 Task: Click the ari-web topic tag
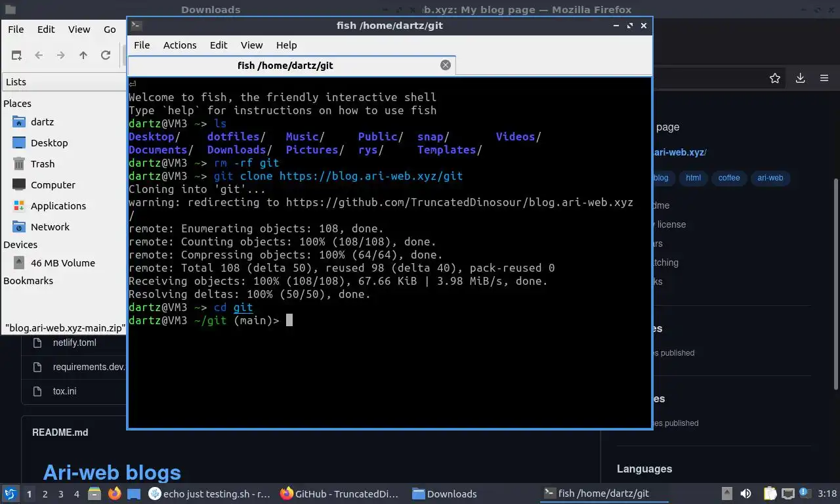tap(770, 178)
